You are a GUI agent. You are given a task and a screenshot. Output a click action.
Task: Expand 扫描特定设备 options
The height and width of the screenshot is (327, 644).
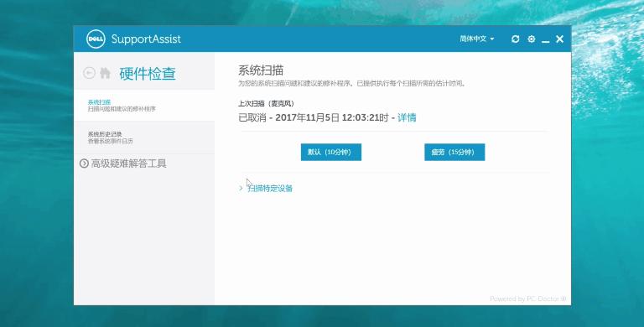[x=266, y=188]
